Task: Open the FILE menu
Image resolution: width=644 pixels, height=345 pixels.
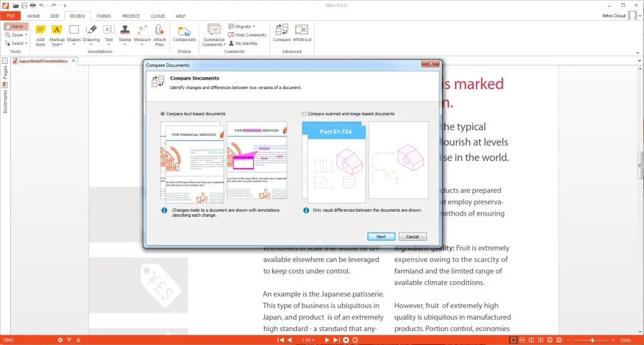Action: click(11, 16)
